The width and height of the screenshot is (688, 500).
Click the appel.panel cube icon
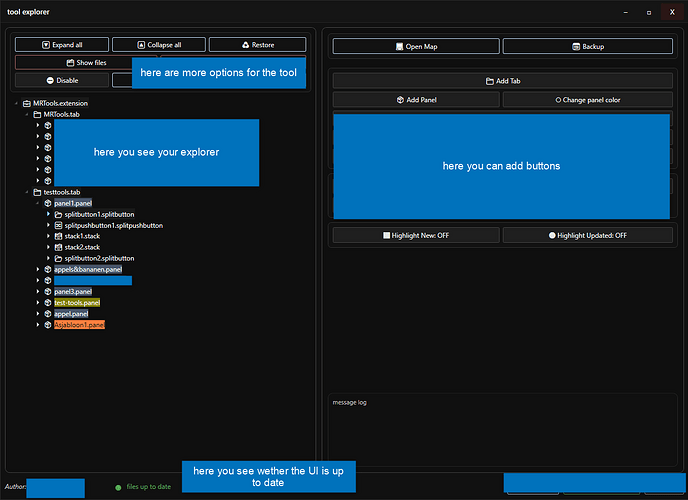click(48, 314)
